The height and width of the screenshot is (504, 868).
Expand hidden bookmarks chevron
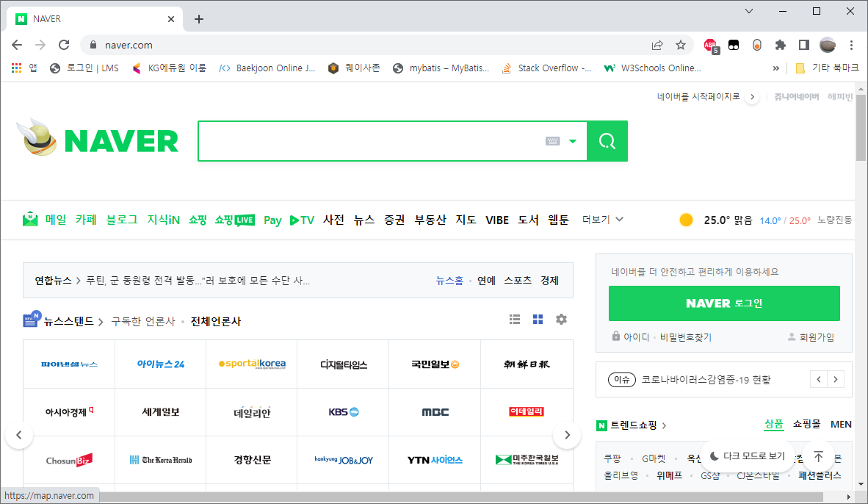pyautogui.click(x=776, y=68)
